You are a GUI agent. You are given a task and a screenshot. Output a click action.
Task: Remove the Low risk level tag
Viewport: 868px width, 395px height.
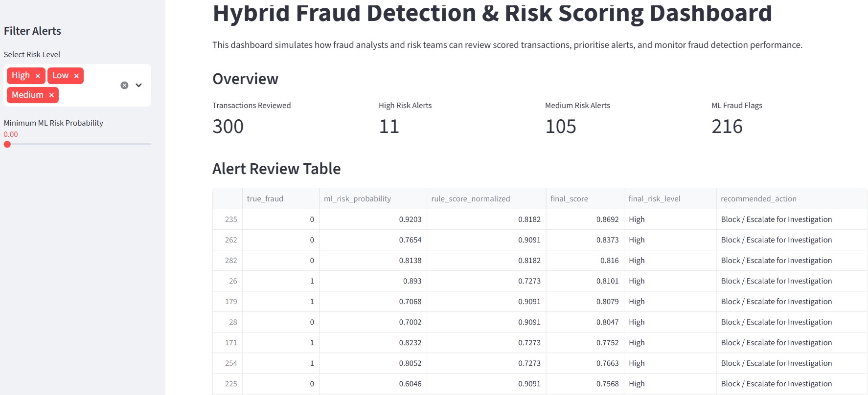pyautogui.click(x=76, y=76)
